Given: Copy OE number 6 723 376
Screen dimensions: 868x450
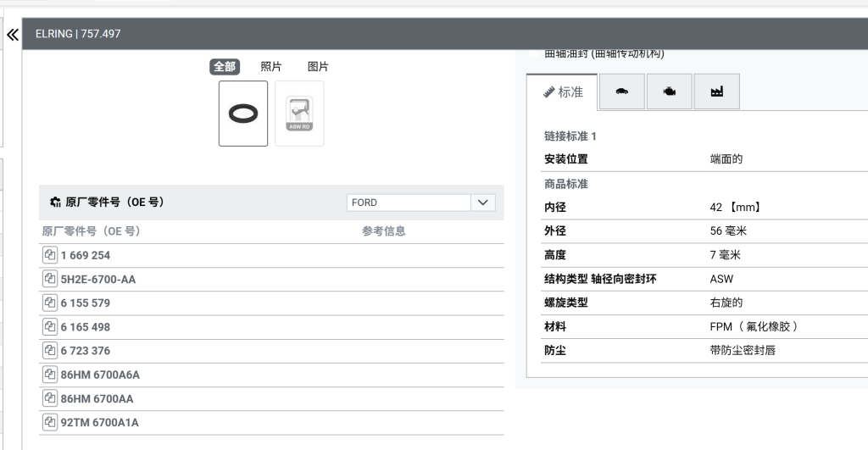Looking at the screenshot, I should pyautogui.click(x=49, y=351).
